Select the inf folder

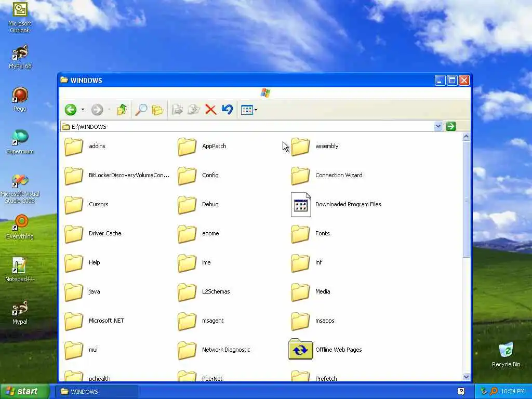(307, 262)
